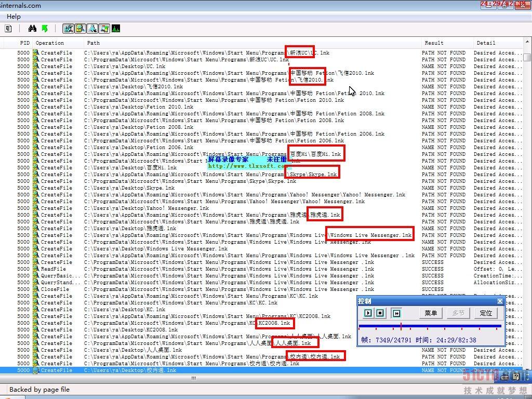The height and width of the screenshot is (399, 532).
Task: Select path C:\Users\ya\Desktop\百度Hi.lnk
Action: coord(130,168)
